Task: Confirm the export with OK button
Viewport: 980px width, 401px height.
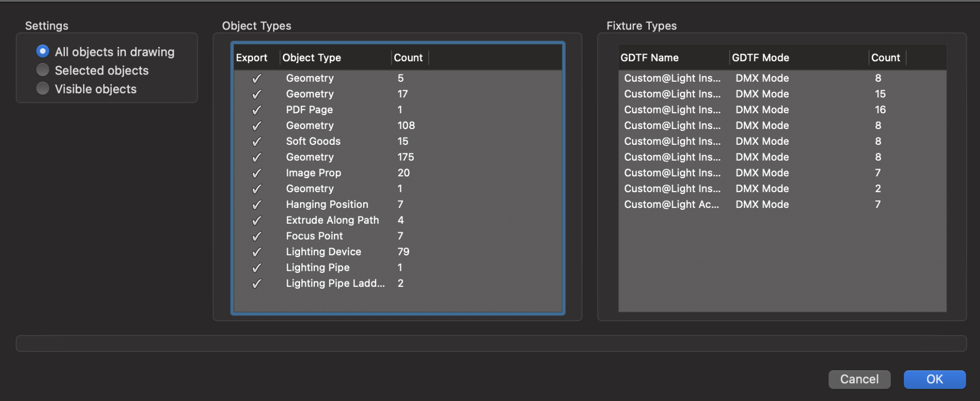Action: pyautogui.click(x=934, y=379)
